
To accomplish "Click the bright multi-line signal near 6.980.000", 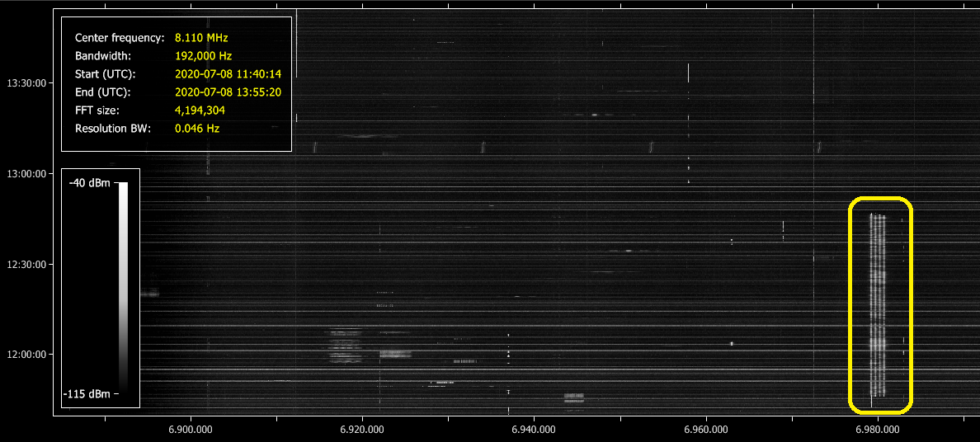I will (x=878, y=306).
